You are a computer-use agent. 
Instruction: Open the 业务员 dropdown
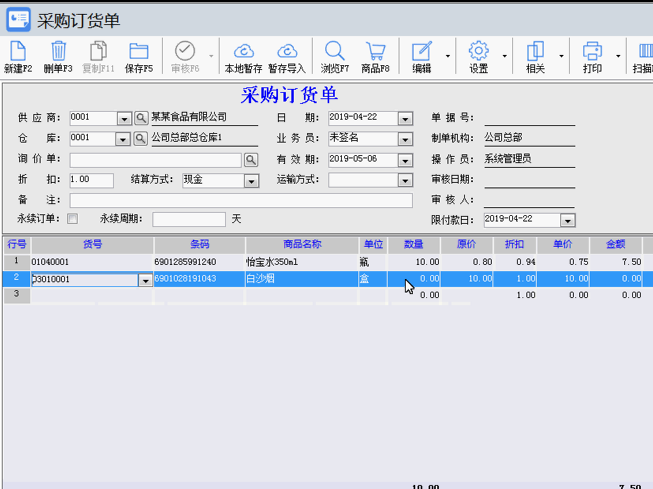[405, 139]
